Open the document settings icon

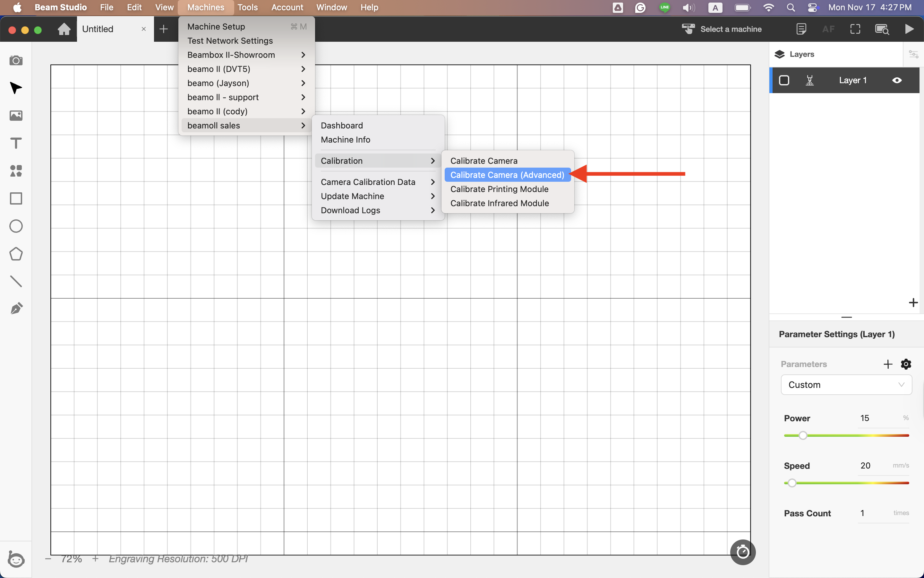801,29
